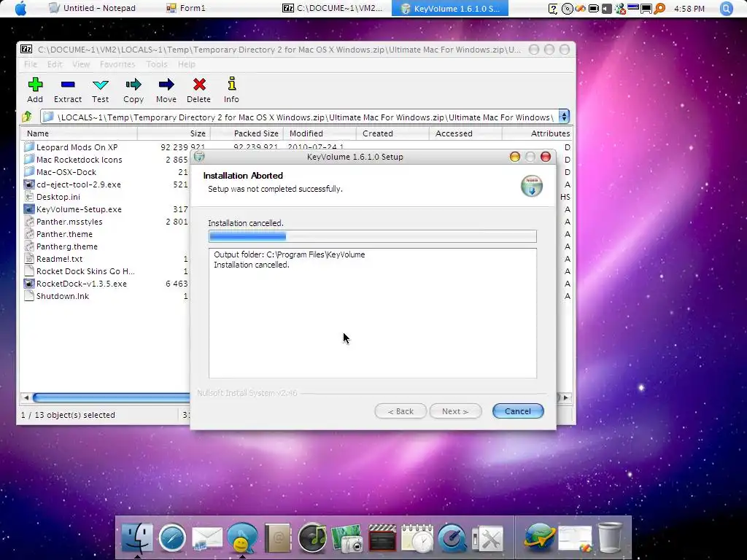Sort file list by Attributes column
747x560 pixels.
[538, 133]
